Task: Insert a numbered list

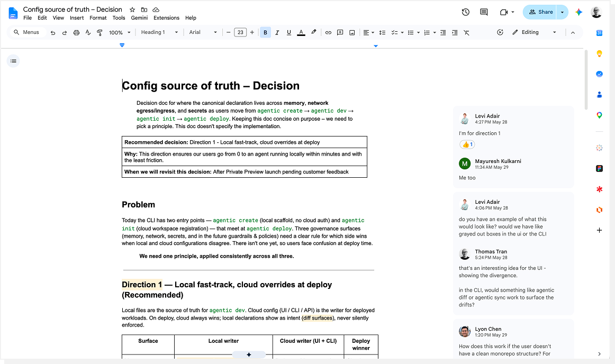Action: pos(427,33)
